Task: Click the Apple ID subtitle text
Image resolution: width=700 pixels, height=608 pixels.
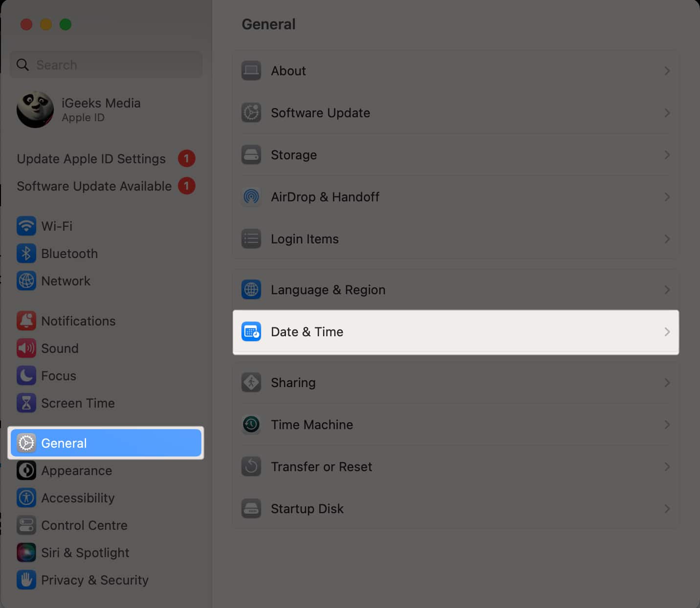Action: pyautogui.click(x=83, y=118)
